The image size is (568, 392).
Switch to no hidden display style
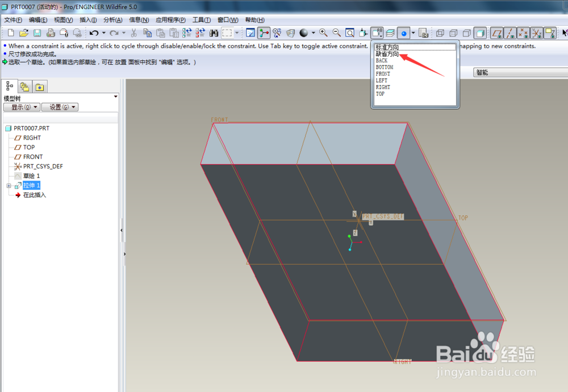point(466,34)
